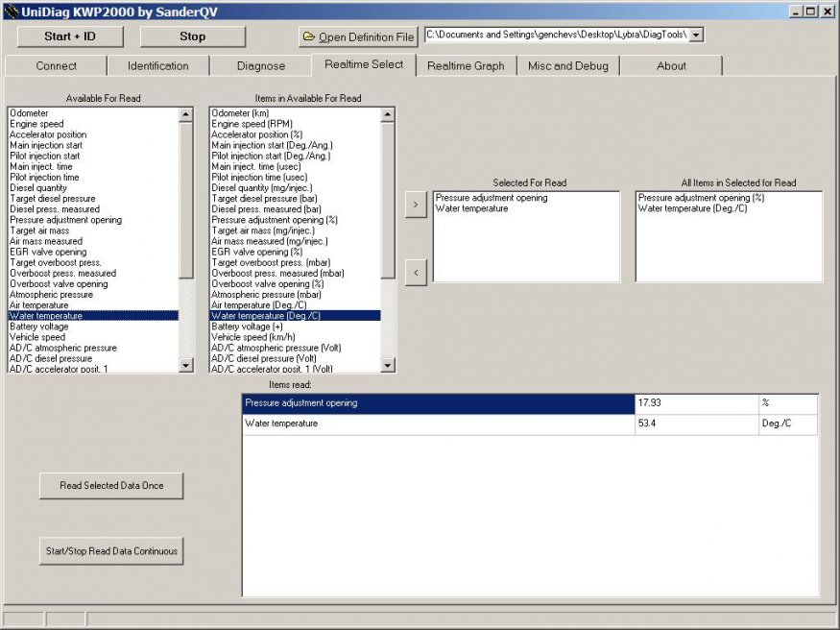840x630 pixels.
Task: Click the left arrow remove-from-selected button
Action: click(416, 273)
